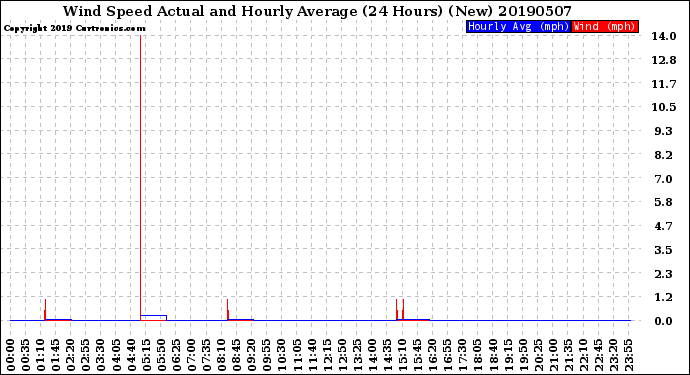Screen dimensions: 690x375
Task: Click the 13:25 time axis label
Action: pyautogui.click(x=358, y=355)
